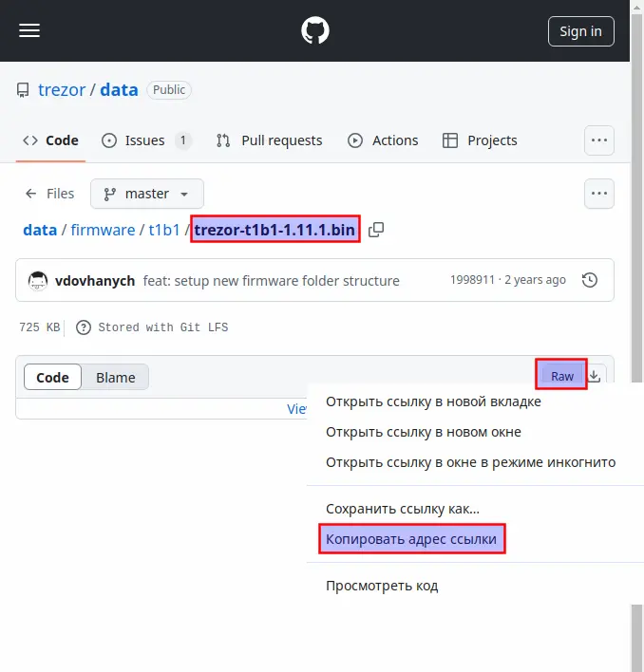
Task: Navigate to the firmware folder breadcrumb
Action: click(103, 230)
